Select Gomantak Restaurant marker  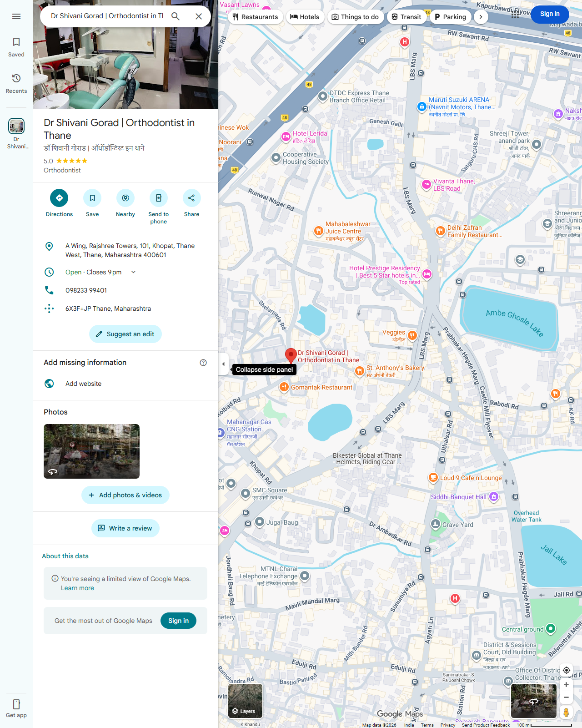pyautogui.click(x=284, y=387)
